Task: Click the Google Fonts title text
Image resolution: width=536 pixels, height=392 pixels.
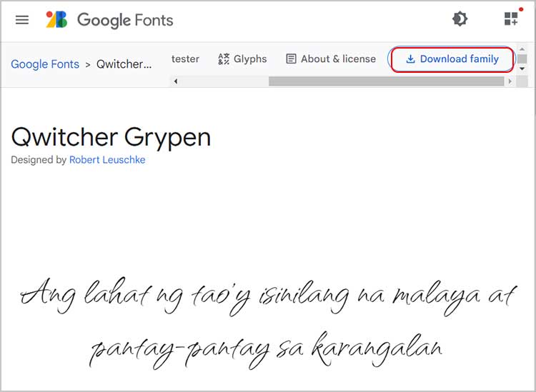Action: [125, 20]
